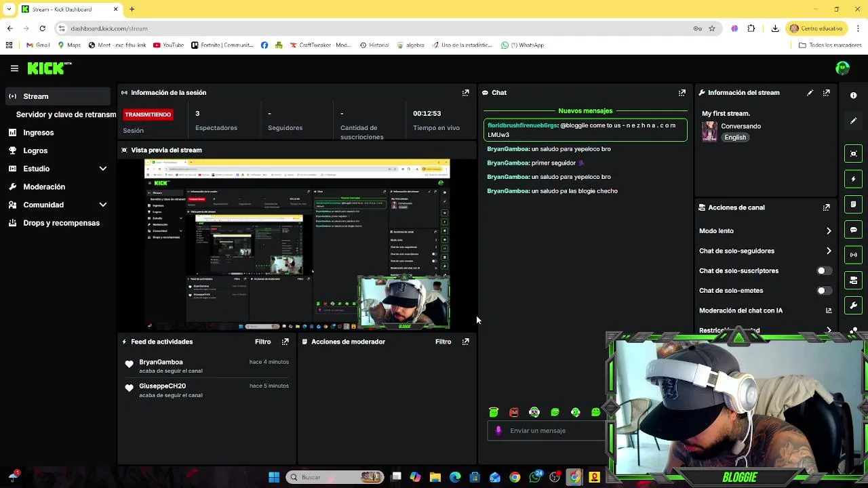Insert the red angry emote
Image resolution: width=868 pixels, height=488 pixels.
tap(514, 412)
